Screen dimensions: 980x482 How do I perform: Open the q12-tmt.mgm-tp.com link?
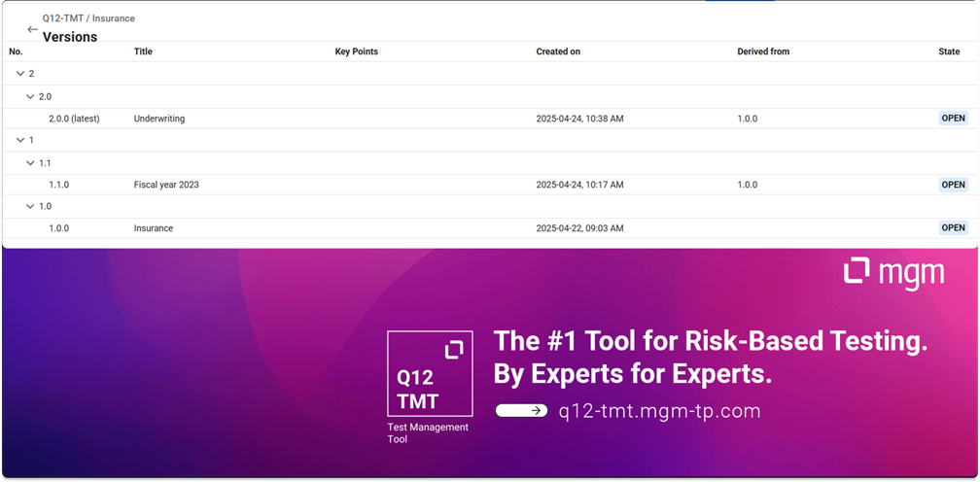pos(659,411)
